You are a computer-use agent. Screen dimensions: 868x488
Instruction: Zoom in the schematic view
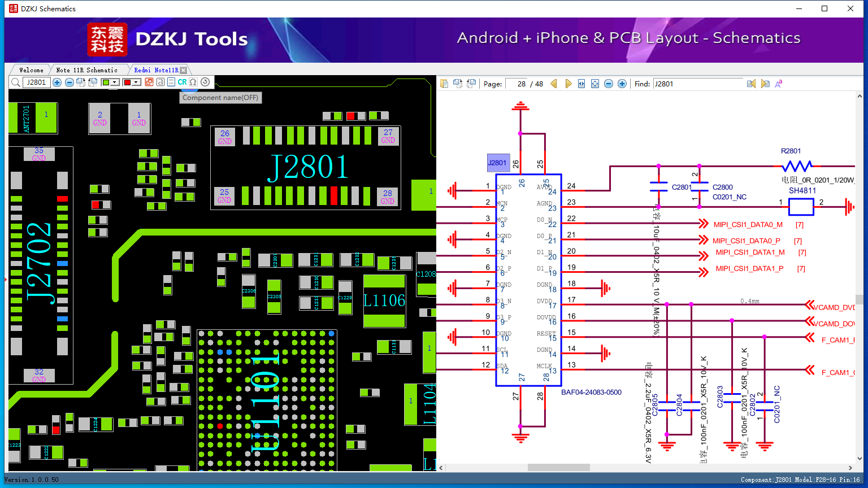(622, 84)
